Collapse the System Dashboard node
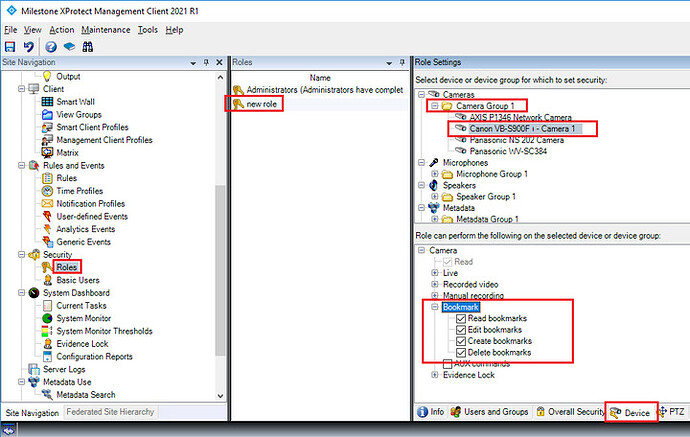Screen dimensions: 690x437 point(21,293)
